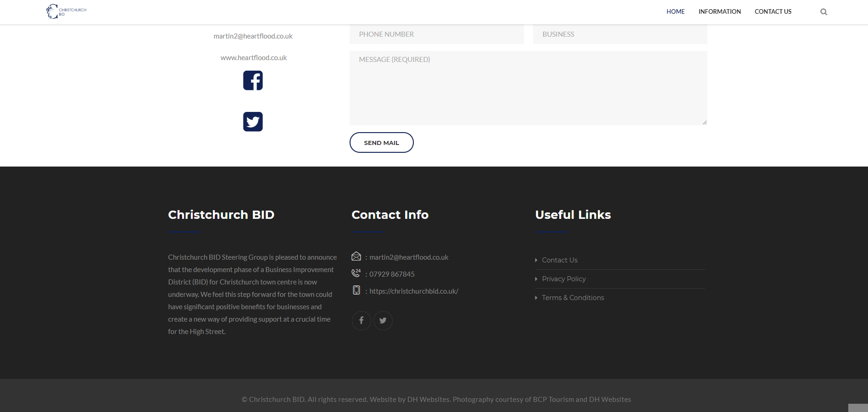Image resolution: width=868 pixels, height=412 pixels.
Task: Open the footer Twitter circle icon
Action: click(383, 320)
